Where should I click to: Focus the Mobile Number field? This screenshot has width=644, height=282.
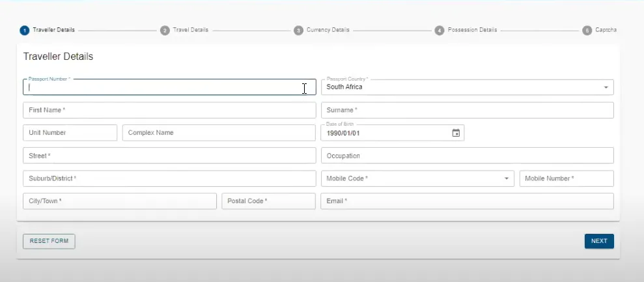[567, 178]
